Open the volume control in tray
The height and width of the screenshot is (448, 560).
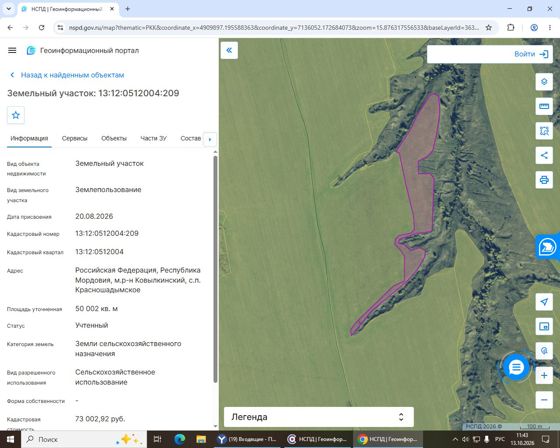coord(465,439)
